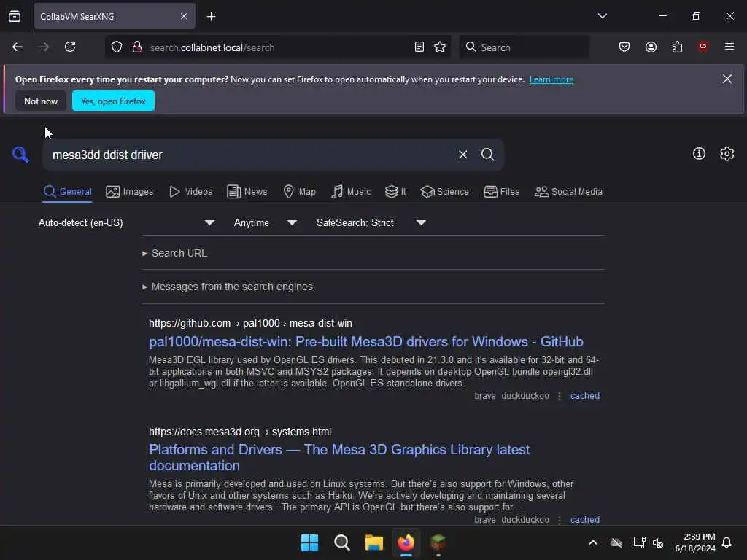The image size is (747, 560).
Task: Click Firefox icon in taskbar
Action: tap(406, 542)
